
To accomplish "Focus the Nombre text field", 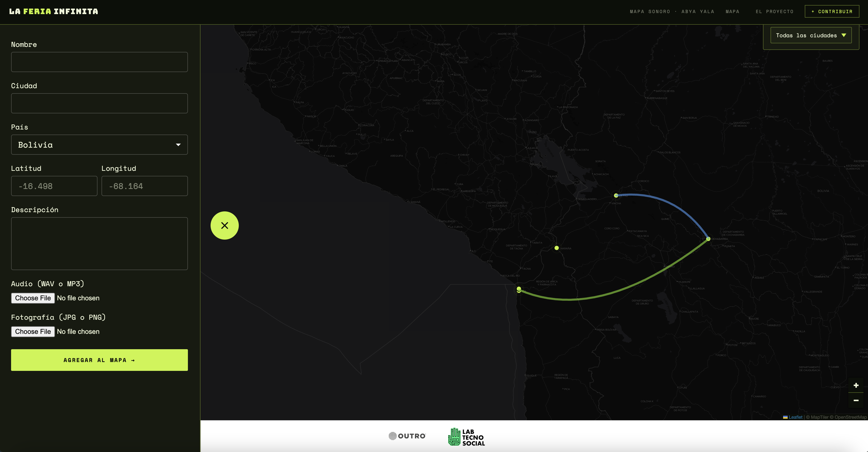I will click(99, 62).
